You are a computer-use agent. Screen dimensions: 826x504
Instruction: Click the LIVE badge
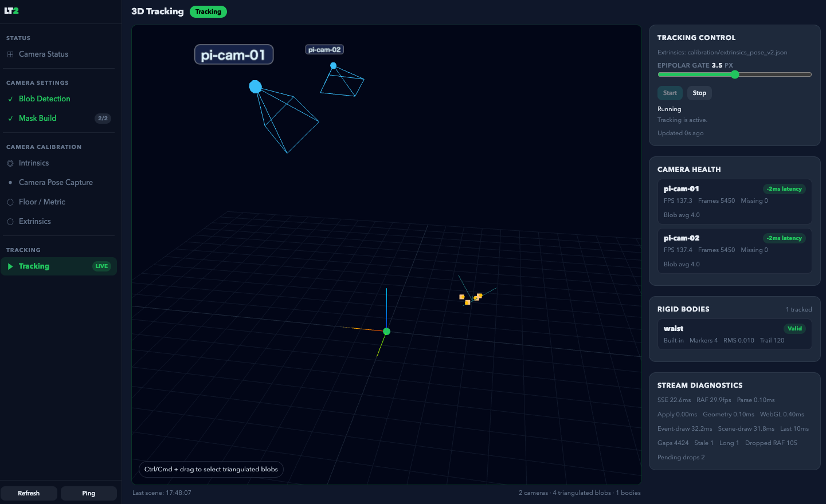[101, 266]
